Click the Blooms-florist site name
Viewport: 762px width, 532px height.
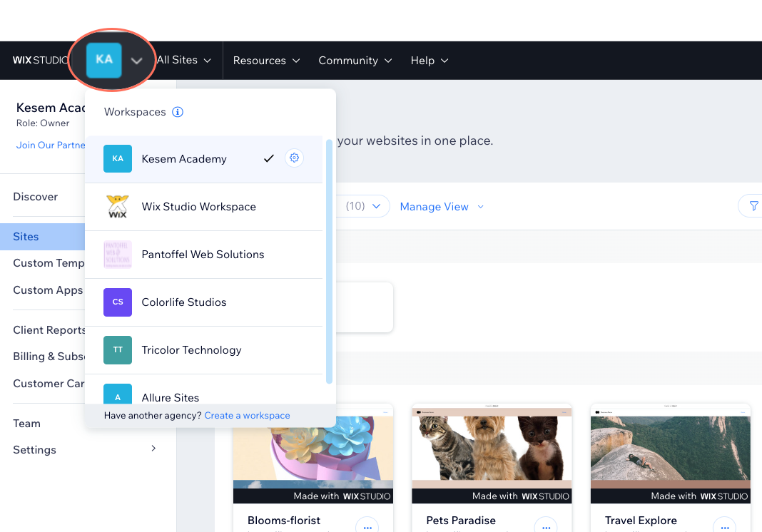click(x=284, y=521)
